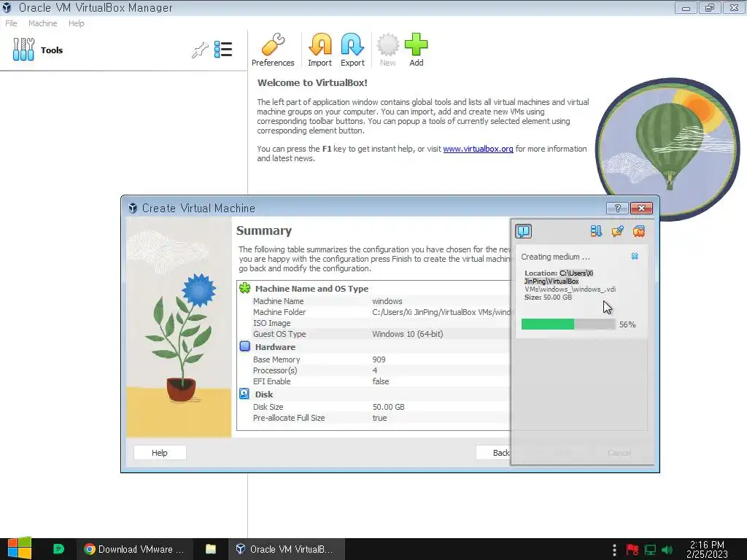Image resolution: width=747 pixels, height=560 pixels.
Task: Click the Tools wrench icon in left pane
Action: coord(23,49)
